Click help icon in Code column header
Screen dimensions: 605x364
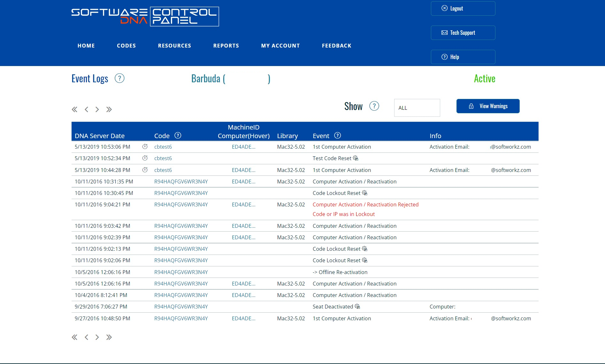click(x=178, y=135)
